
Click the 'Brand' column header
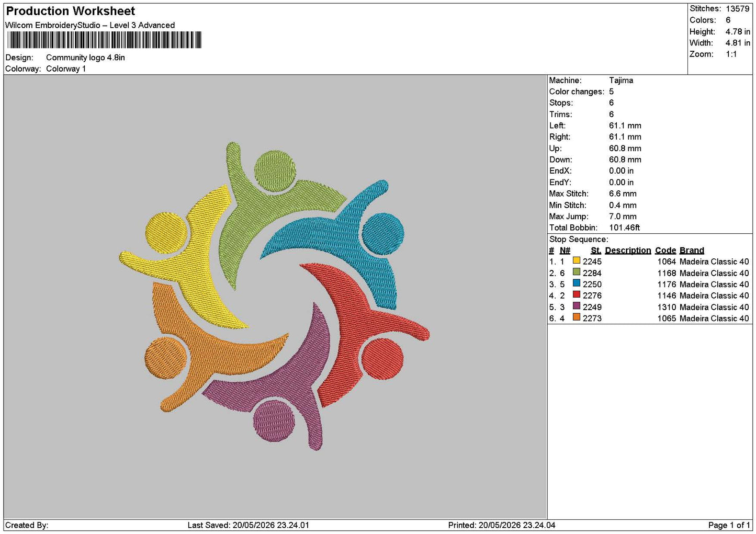(692, 251)
